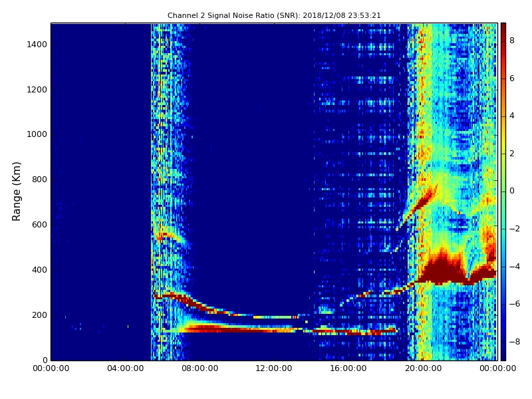Image resolution: width=532 pixels, height=399 pixels.
Task: Click the 400 tick label on range axis
Action: 39,270
